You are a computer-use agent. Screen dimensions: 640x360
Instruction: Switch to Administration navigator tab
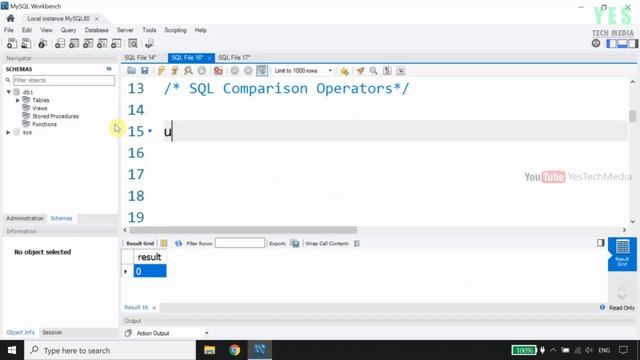25,218
